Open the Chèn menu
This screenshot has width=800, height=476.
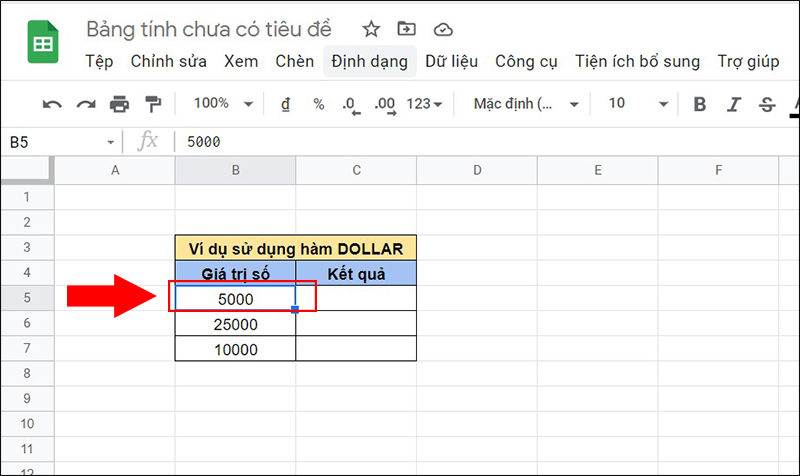point(294,61)
